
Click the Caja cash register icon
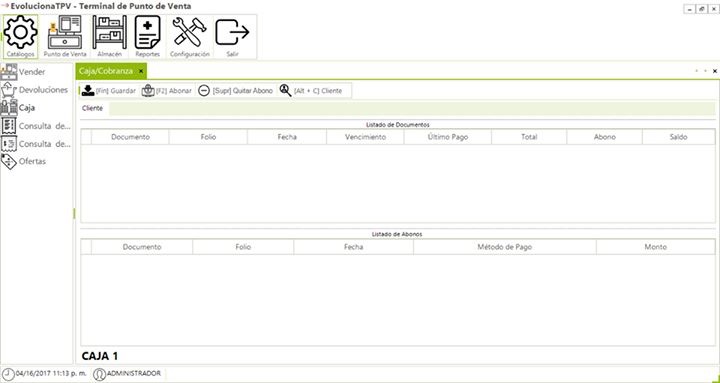pyautogui.click(x=9, y=108)
